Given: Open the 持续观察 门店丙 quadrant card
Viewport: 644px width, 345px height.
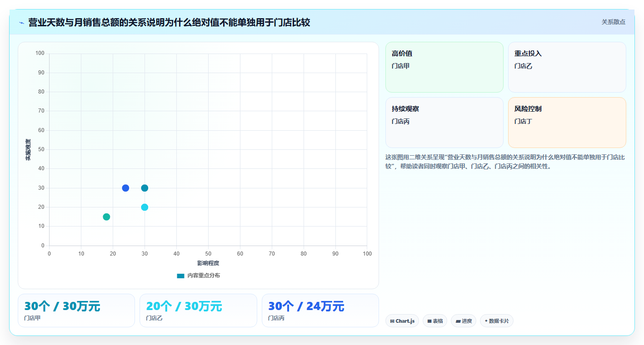Looking at the screenshot, I should (x=444, y=123).
